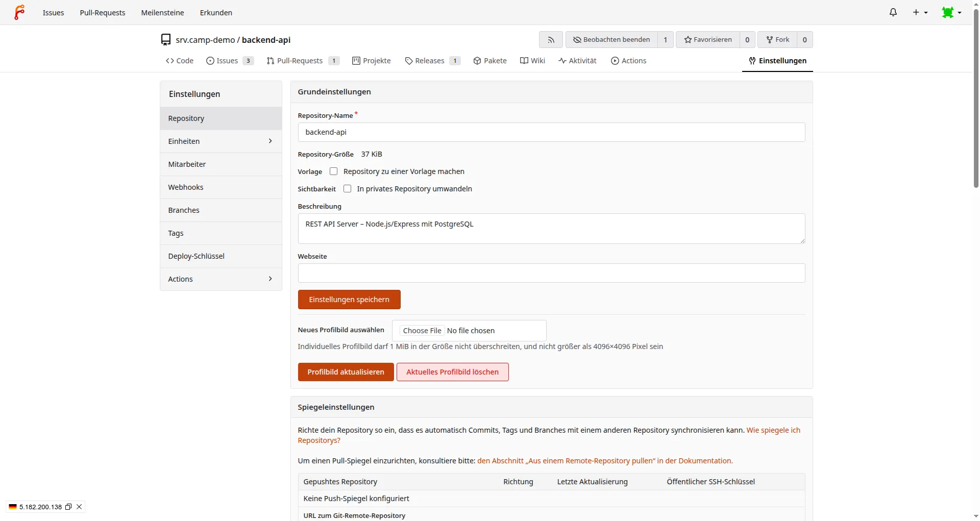Click Aktuelles Profilbild löschen button
This screenshot has height=521, width=980.
point(452,372)
